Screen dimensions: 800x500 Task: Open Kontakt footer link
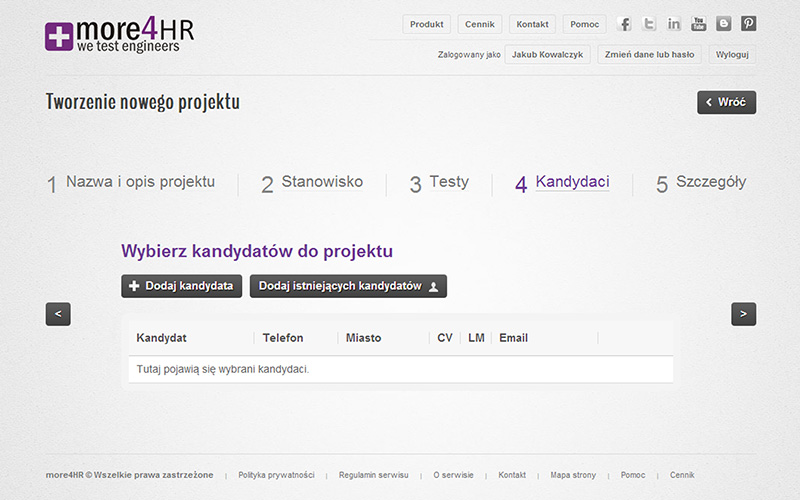(x=512, y=475)
